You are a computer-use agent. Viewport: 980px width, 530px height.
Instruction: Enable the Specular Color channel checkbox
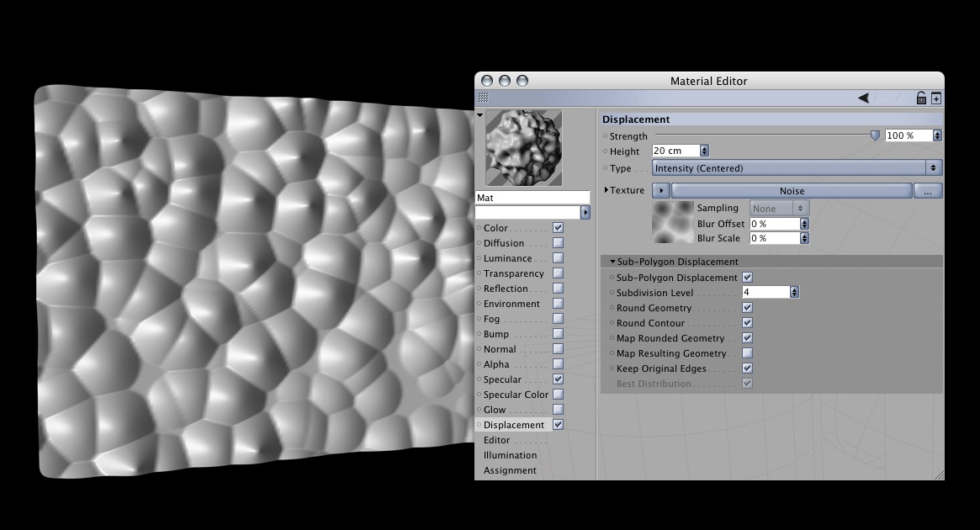[558, 395]
